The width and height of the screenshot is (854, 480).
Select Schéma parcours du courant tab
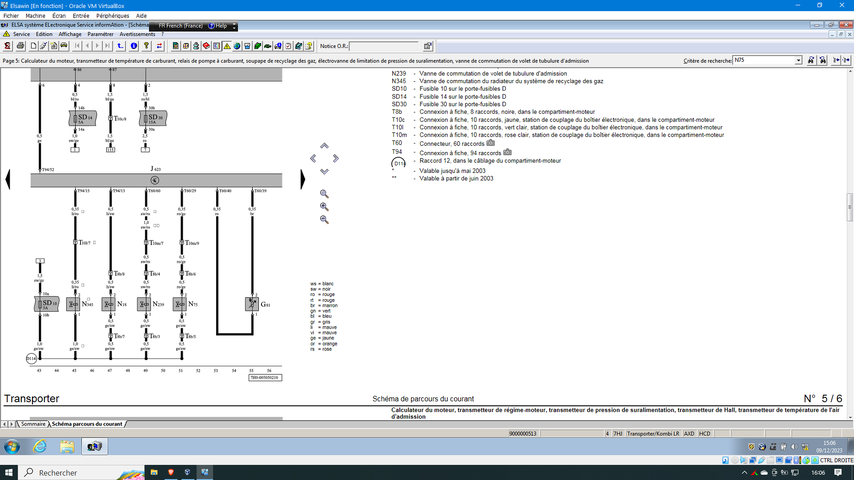pyautogui.click(x=87, y=423)
